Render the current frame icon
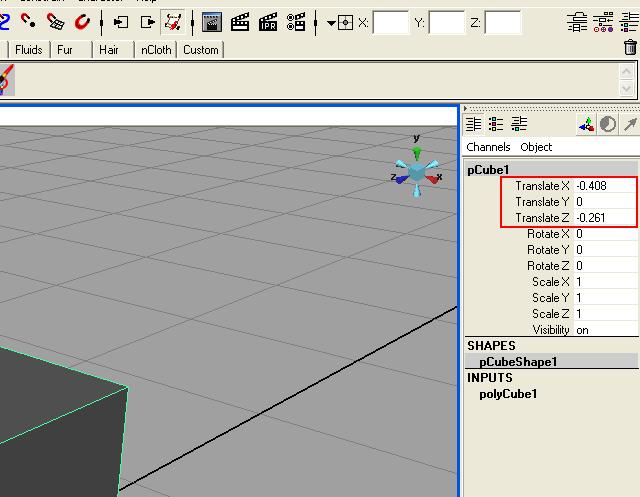The image size is (640, 497). coord(240,22)
